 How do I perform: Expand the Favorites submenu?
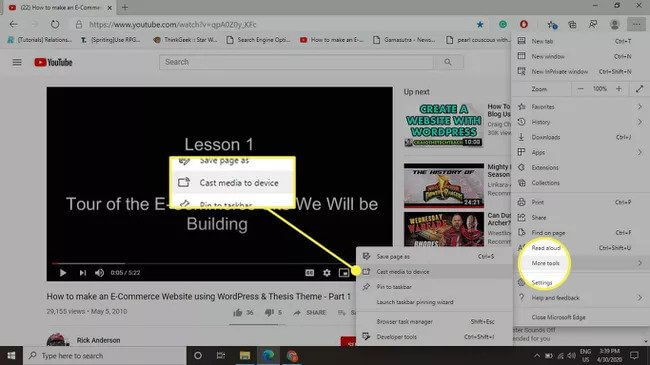coord(580,107)
